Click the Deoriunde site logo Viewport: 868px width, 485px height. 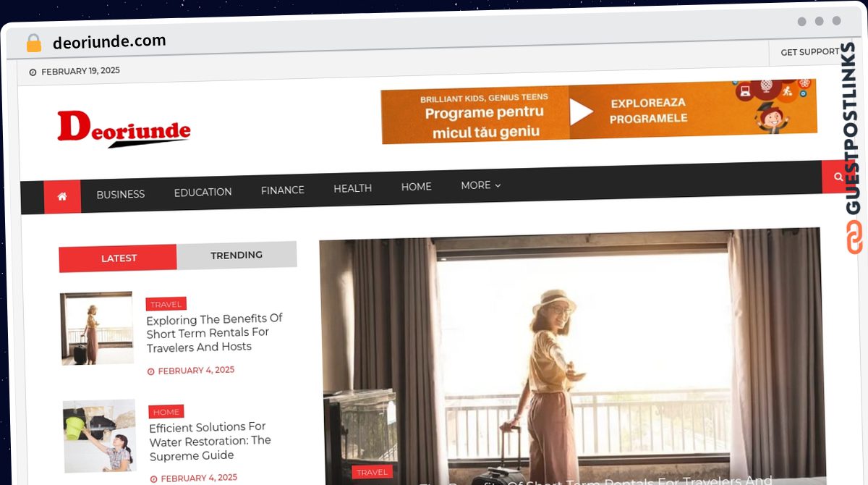(124, 128)
